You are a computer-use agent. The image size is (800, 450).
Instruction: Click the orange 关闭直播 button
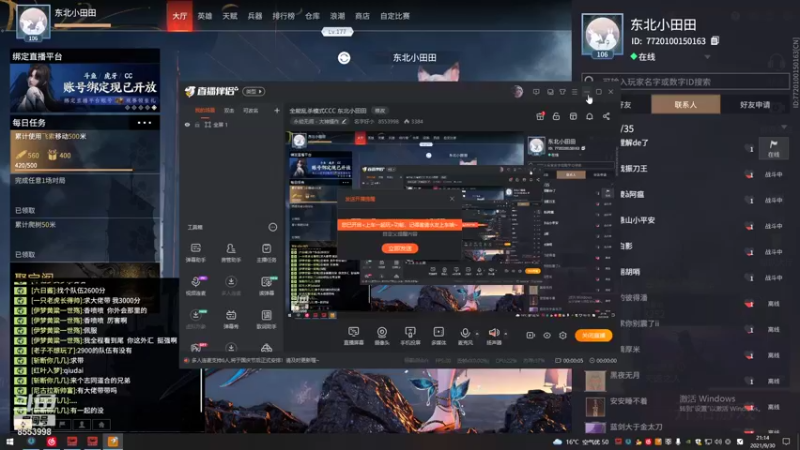point(593,335)
